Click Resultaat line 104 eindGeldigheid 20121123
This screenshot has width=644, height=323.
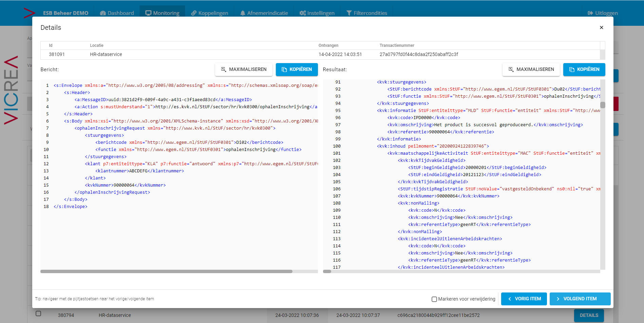pos(475,175)
